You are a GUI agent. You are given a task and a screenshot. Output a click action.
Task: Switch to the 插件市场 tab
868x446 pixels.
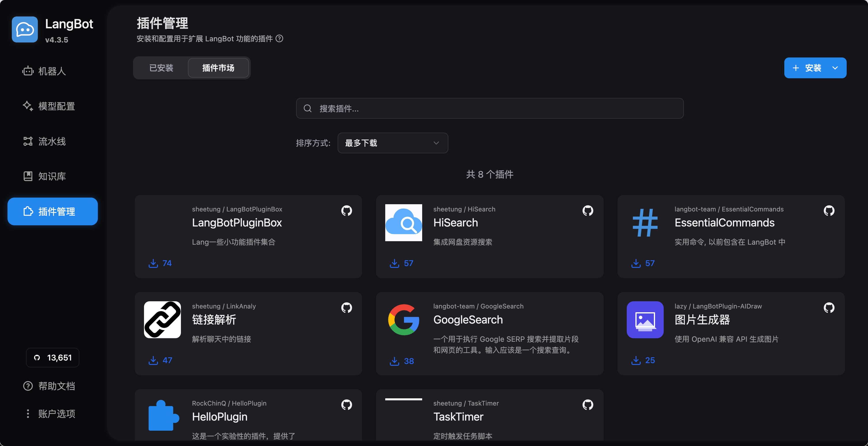click(218, 68)
